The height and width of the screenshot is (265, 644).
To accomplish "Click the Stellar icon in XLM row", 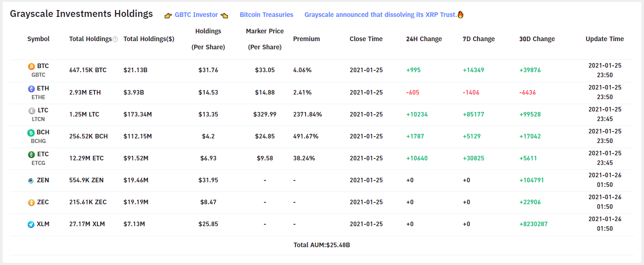I will 31,224.
